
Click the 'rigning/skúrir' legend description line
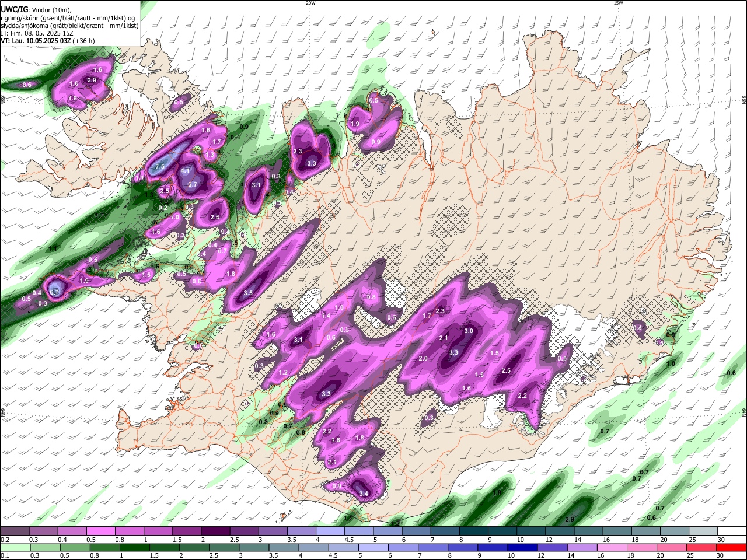tap(68, 18)
